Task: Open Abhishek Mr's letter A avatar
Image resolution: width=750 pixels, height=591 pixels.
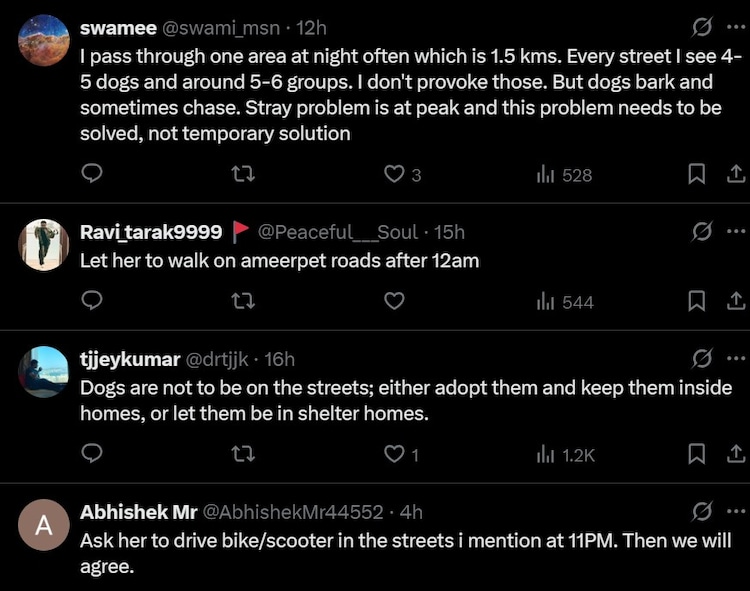Action: (44, 526)
